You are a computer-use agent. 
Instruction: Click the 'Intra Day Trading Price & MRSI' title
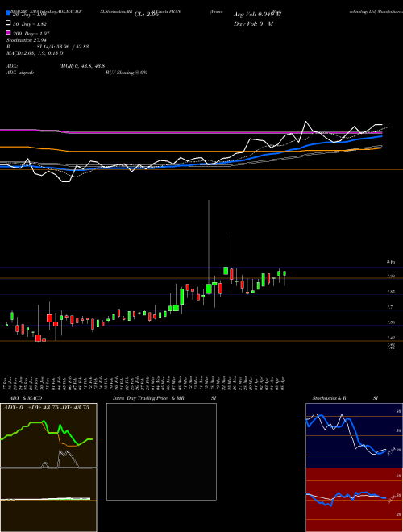(x=164, y=398)
